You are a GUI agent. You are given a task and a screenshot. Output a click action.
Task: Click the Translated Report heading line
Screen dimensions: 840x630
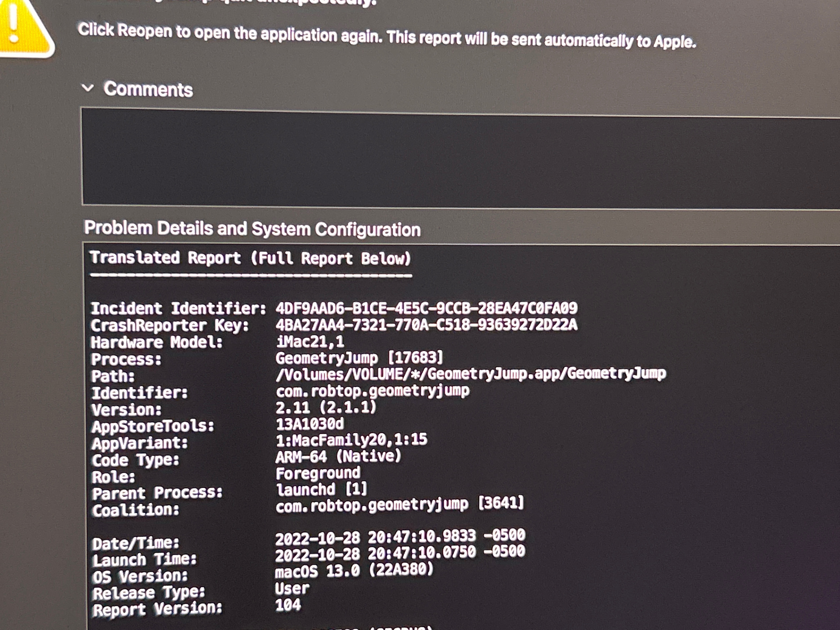coord(250,258)
